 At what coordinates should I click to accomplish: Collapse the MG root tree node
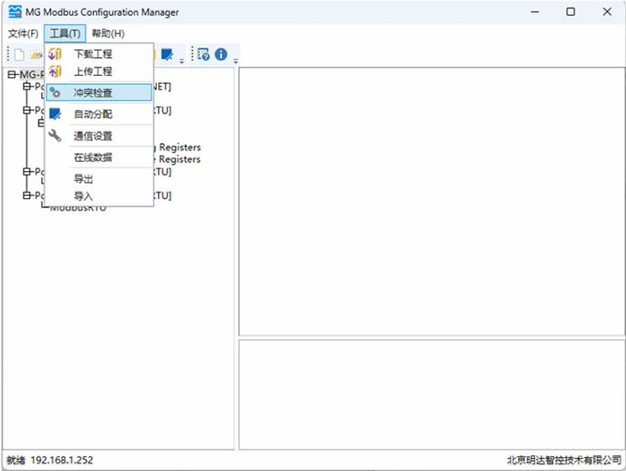12,75
